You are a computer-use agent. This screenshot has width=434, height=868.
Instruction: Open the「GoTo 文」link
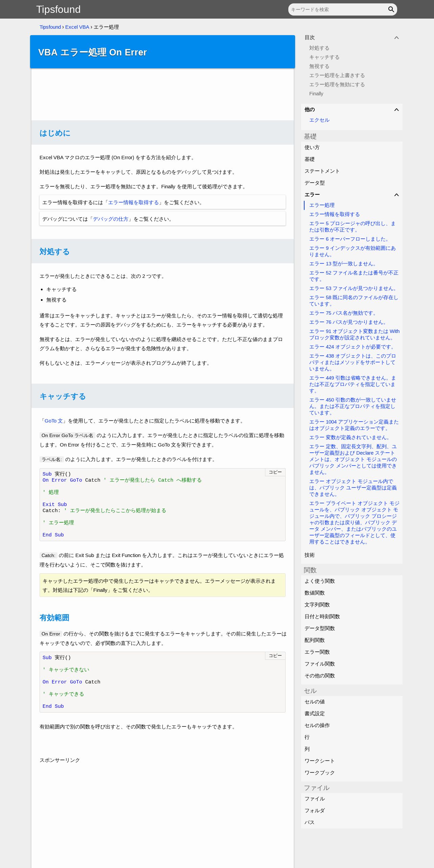click(53, 421)
